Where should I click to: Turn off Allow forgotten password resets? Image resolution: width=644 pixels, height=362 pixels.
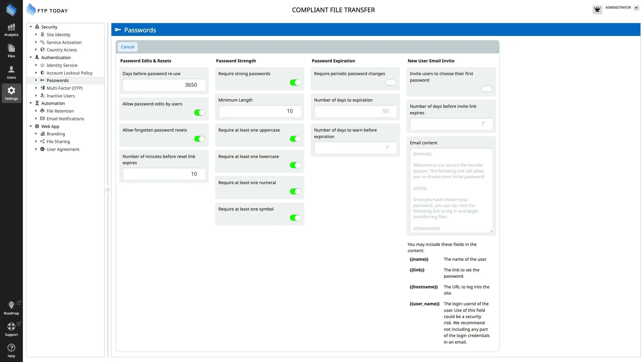point(199,139)
